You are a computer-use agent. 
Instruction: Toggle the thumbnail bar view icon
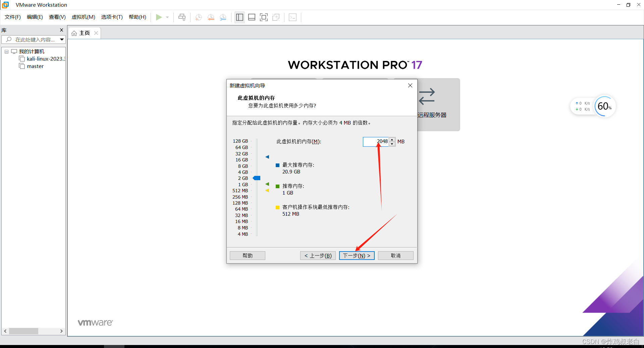tap(252, 17)
